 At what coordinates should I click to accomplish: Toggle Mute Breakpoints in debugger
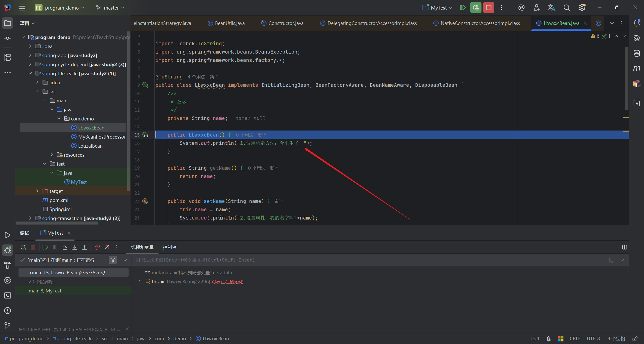[x=107, y=247]
